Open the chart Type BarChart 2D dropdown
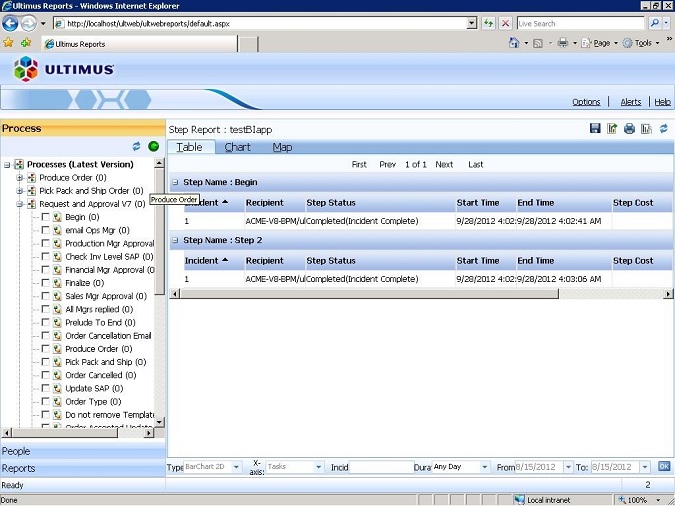675x506 pixels. 236,467
